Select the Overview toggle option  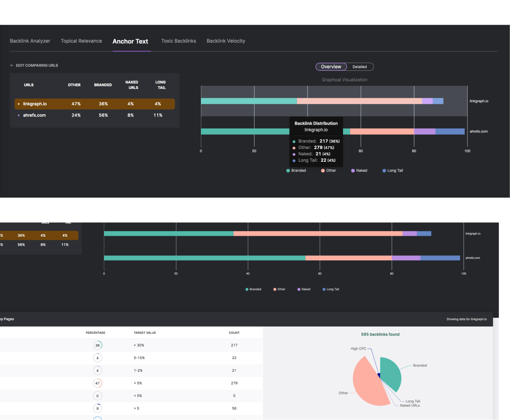coord(331,67)
